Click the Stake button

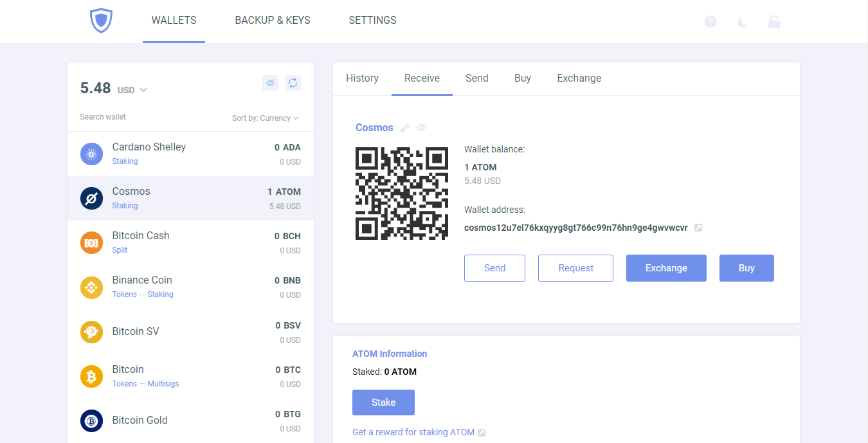(x=383, y=402)
